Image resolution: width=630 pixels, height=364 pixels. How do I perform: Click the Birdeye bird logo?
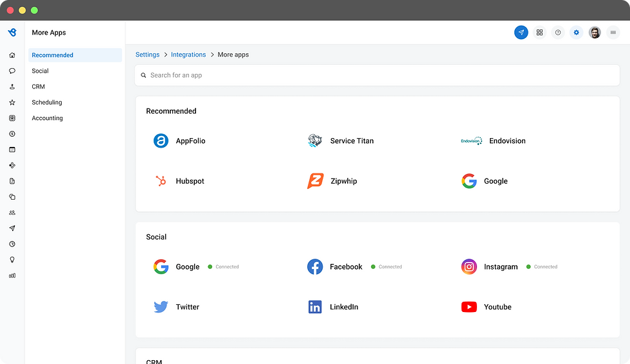click(12, 33)
